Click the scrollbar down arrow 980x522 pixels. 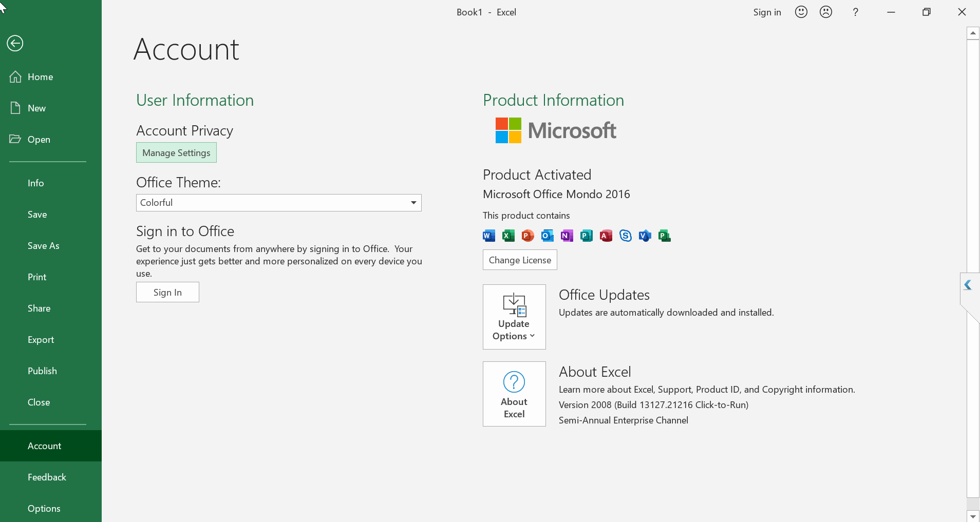click(x=973, y=516)
